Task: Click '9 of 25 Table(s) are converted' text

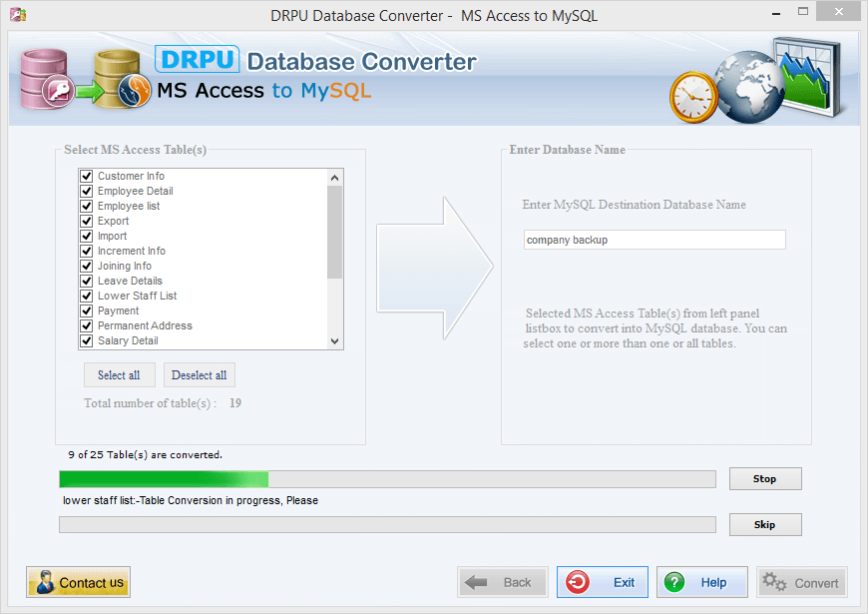Action: click(x=145, y=455)
